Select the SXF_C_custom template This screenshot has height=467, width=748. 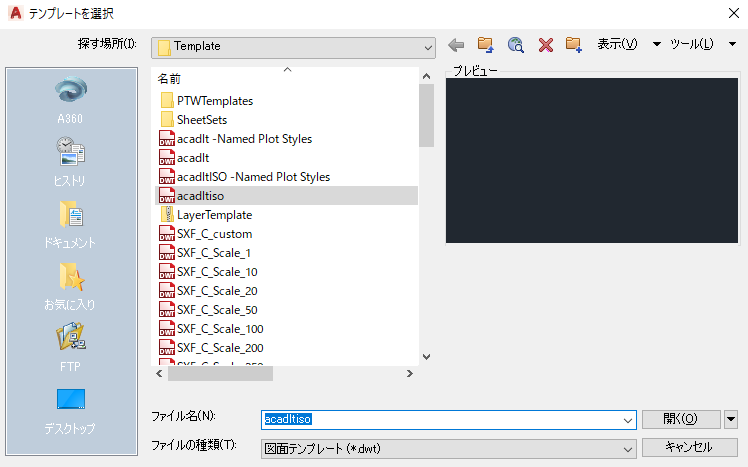[x=214, y=234]
